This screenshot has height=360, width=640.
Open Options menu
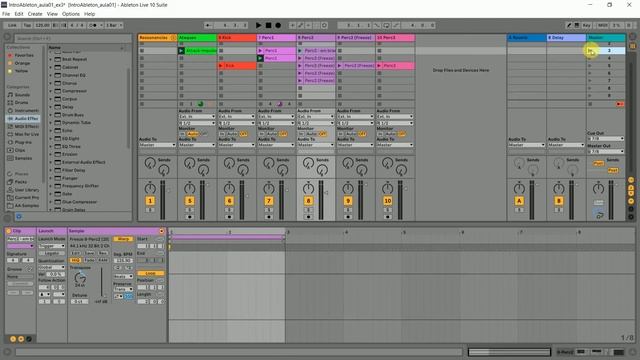pyautogui.click(x=71, y=14)
